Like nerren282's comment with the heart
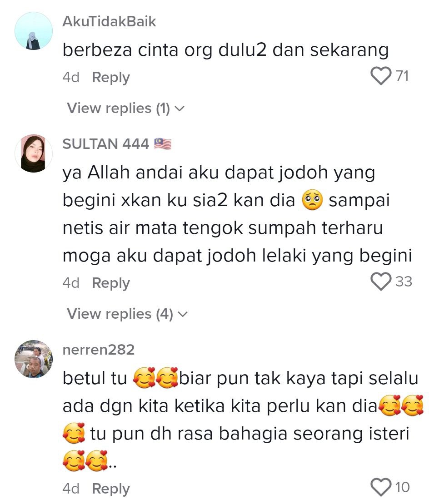The height and width of the screenshot is (504, 439). [381, 487]
